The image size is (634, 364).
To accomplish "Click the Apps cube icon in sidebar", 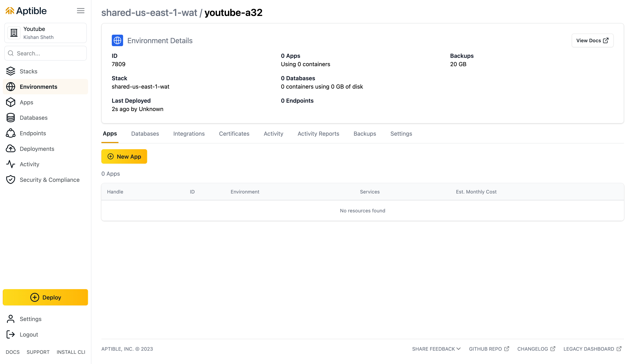I will [11, 102].
